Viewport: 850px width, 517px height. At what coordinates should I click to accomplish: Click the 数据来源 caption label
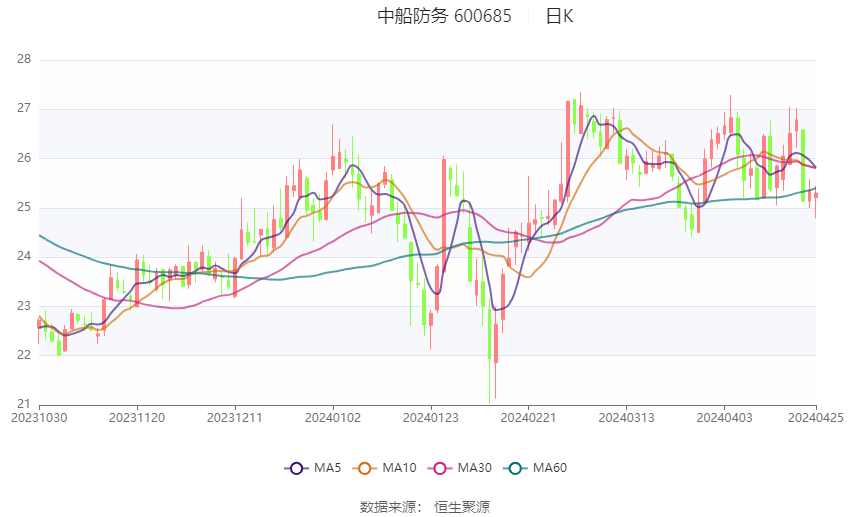(388, 507)
